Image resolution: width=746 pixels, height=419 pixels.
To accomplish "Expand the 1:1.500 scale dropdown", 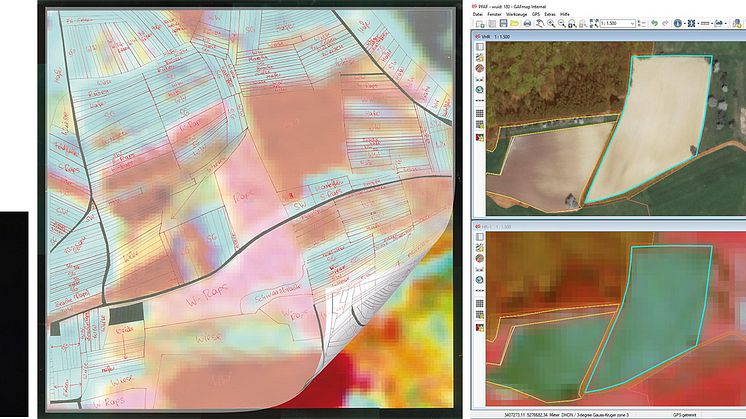I will click(x=633, y=23).
